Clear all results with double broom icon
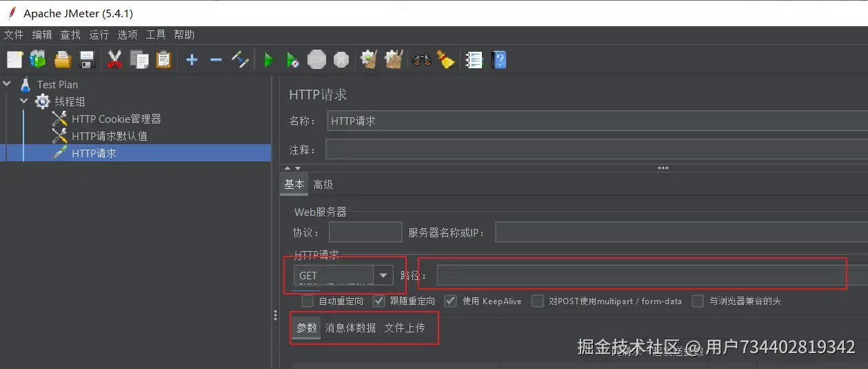The height and width of the screenshot is (369, 868). click(x=393, y=60)
